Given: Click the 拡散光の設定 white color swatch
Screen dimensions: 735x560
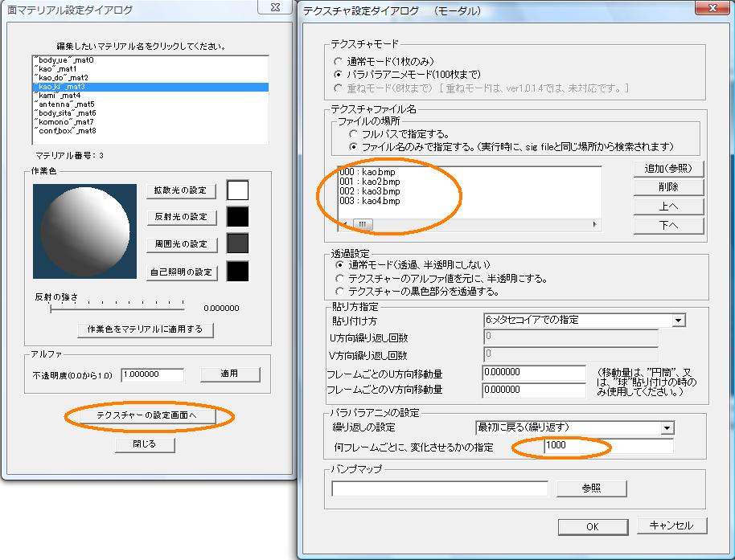Looking at the screenshot, I should coord(237,190).
